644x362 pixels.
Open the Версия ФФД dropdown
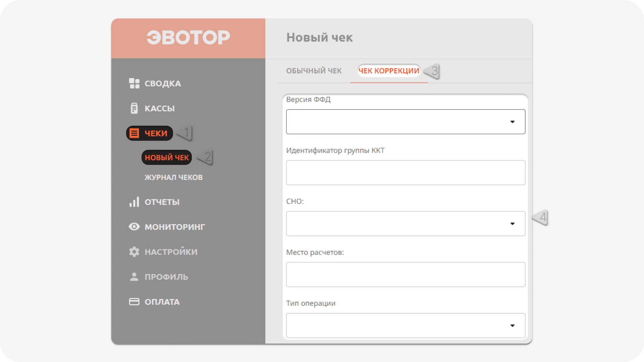point(406,122)
